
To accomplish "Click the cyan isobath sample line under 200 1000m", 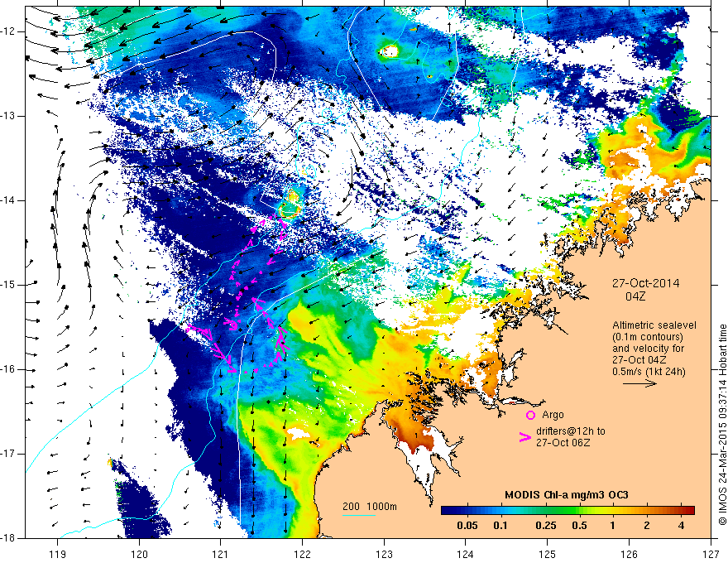I will (x=359, y=515).
